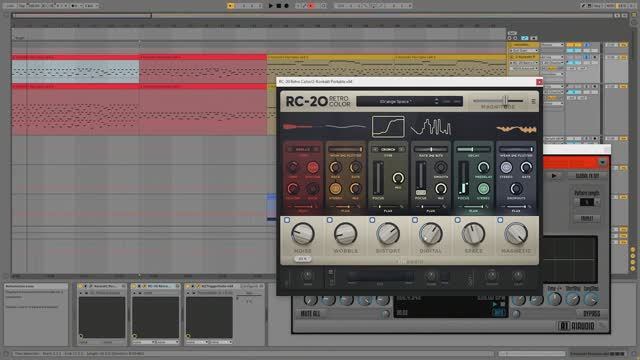Adjust the PREDELAY knob in Space module
The width and height of the screenshot is (640, 360).
(x=483, y=167)
